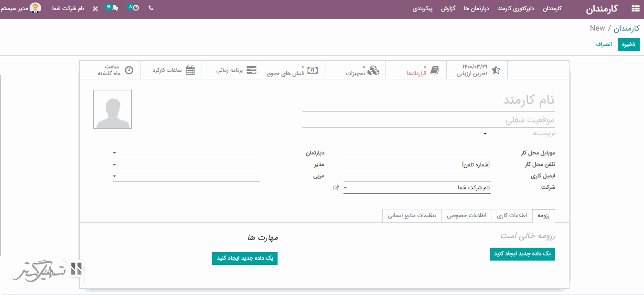This screenshot has height=295, width=644.
Task: Click the ذخیره save button
Action: [x=628, y=44]
